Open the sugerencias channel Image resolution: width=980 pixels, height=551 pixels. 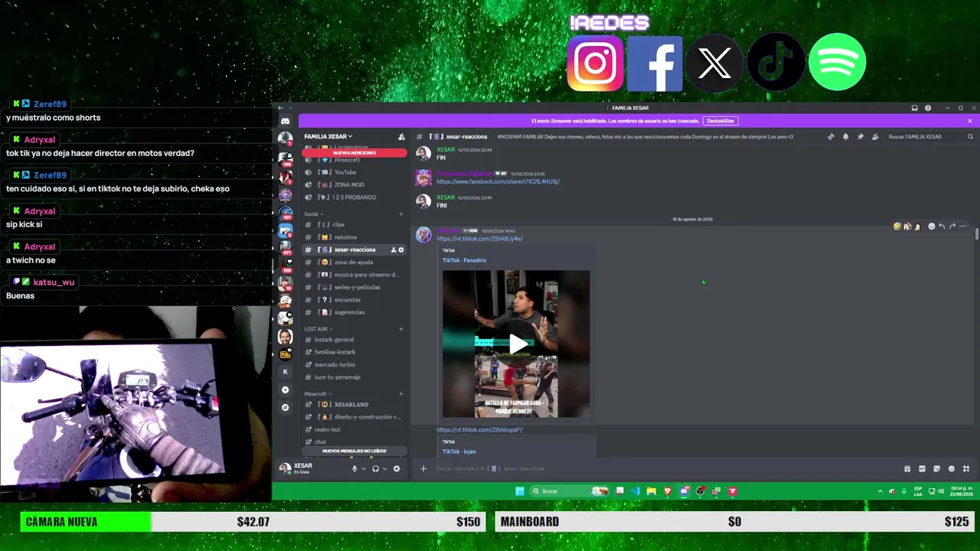coord(354,312)
